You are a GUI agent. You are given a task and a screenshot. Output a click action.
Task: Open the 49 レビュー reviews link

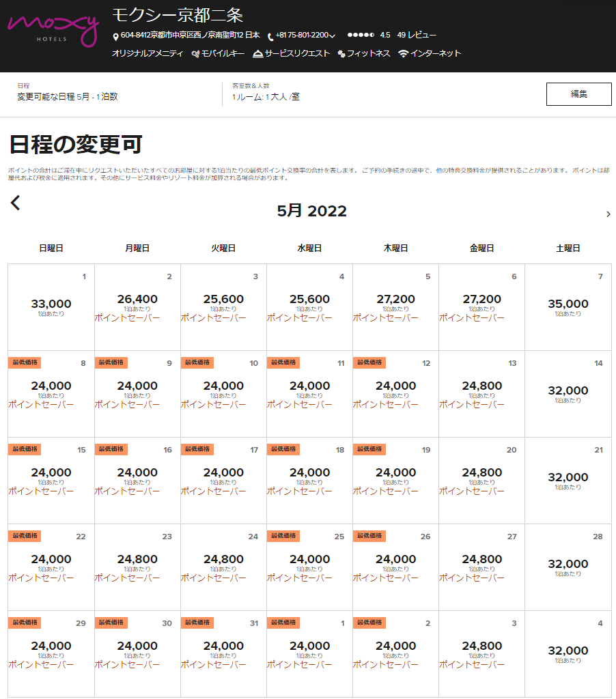coord(416,35)
